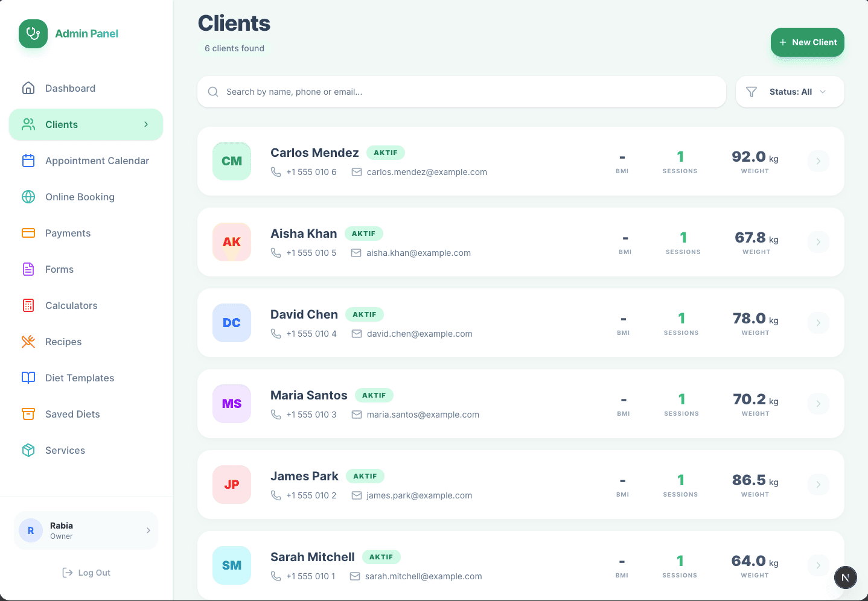Click the plus icon on New Client
Screen dimensions: 868x601
(783, 42)
